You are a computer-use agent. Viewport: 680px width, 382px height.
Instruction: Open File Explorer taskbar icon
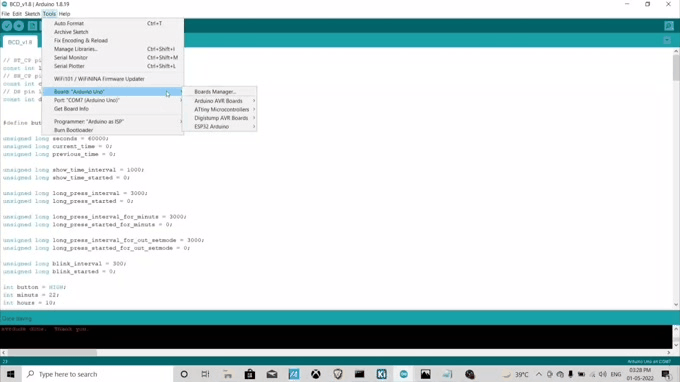point(228,374)
